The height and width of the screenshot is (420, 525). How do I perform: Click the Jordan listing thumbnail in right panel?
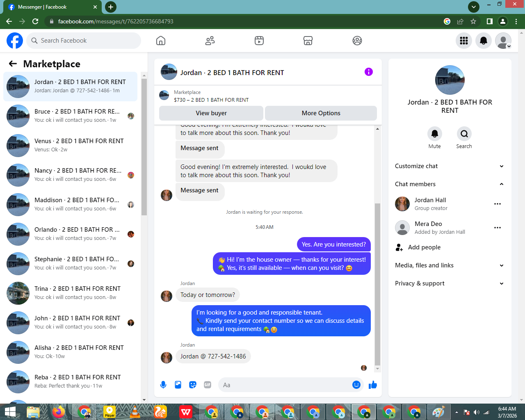point(450,80)
